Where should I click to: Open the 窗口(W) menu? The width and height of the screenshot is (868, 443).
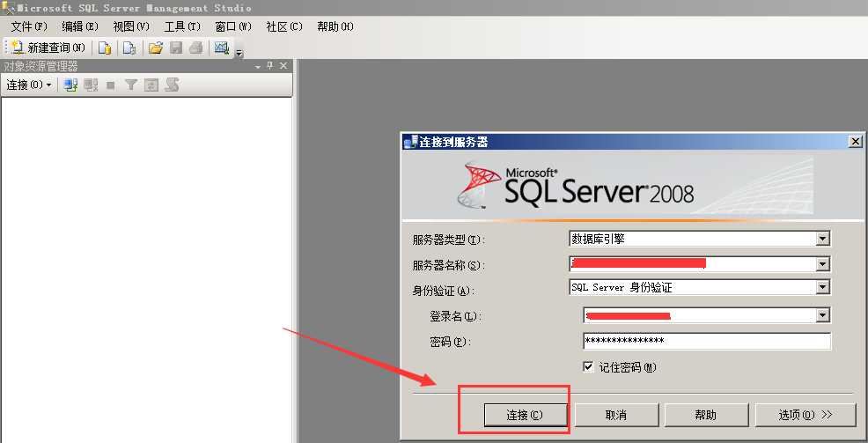[233, 26]
